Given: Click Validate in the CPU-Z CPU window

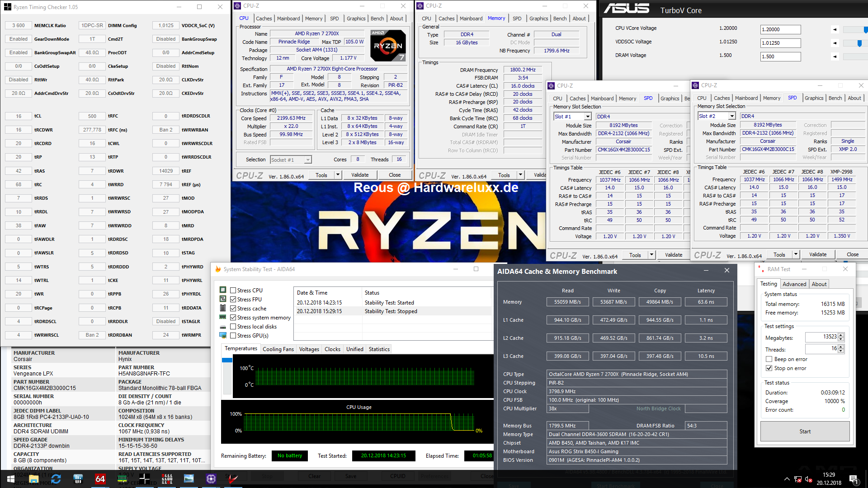Looking at the screenshot, I should (360, 175).
